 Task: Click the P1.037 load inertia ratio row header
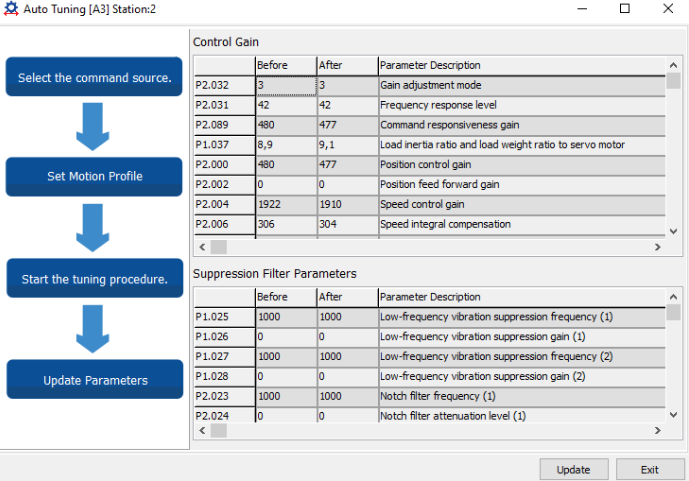[223, 145]
